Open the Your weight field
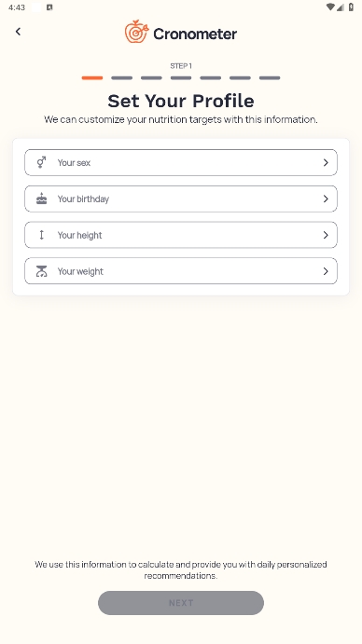 pyautogui.click(x=181, y=271)
